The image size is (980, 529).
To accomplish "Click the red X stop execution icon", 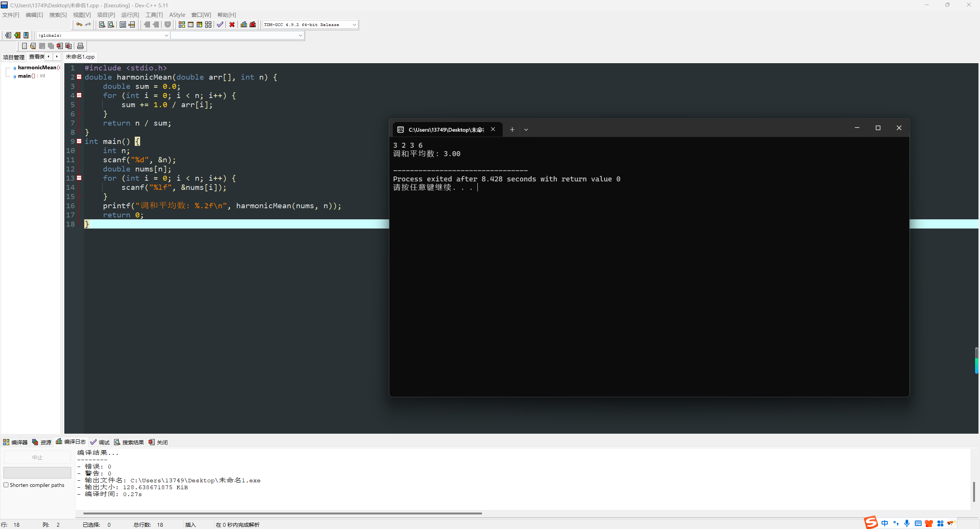I will coord(232,24).
